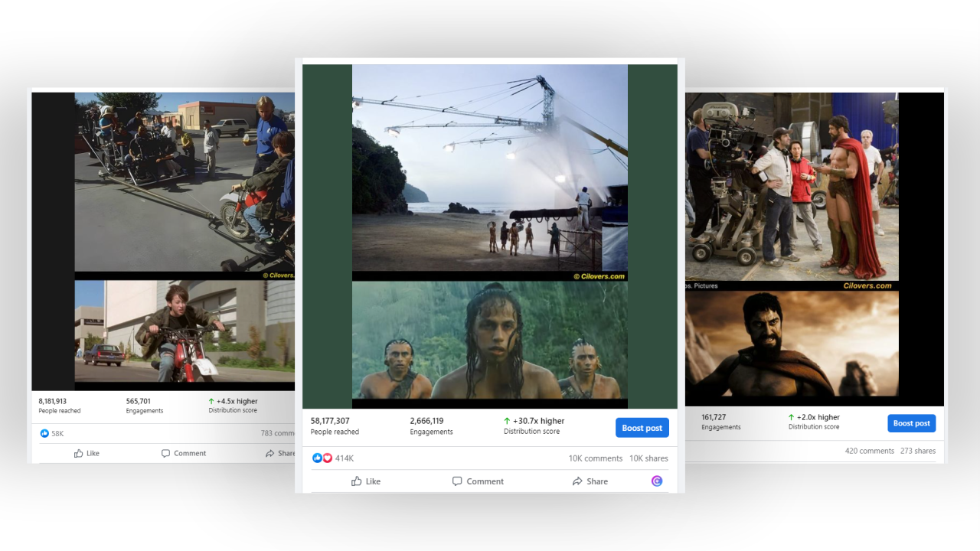Click Share on the 414K-reaction post

(590, 481)
